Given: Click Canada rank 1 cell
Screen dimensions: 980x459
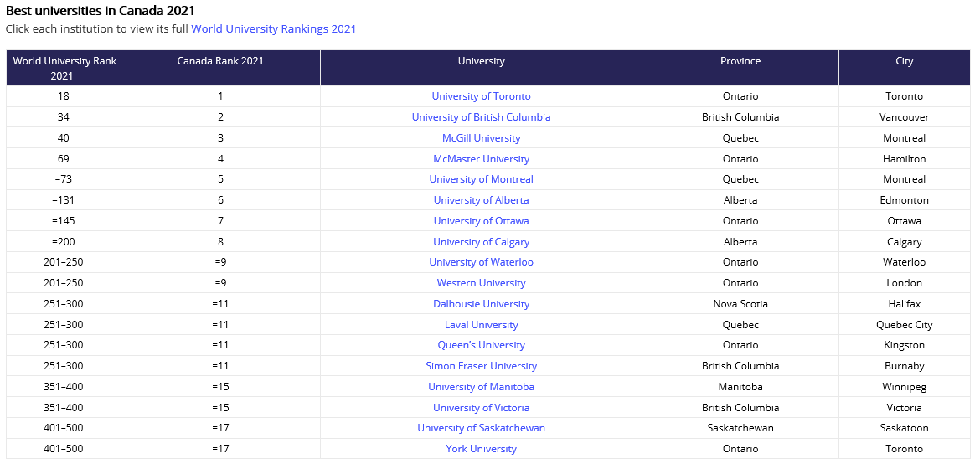Looking at the screenshot, I should point(220,96).
